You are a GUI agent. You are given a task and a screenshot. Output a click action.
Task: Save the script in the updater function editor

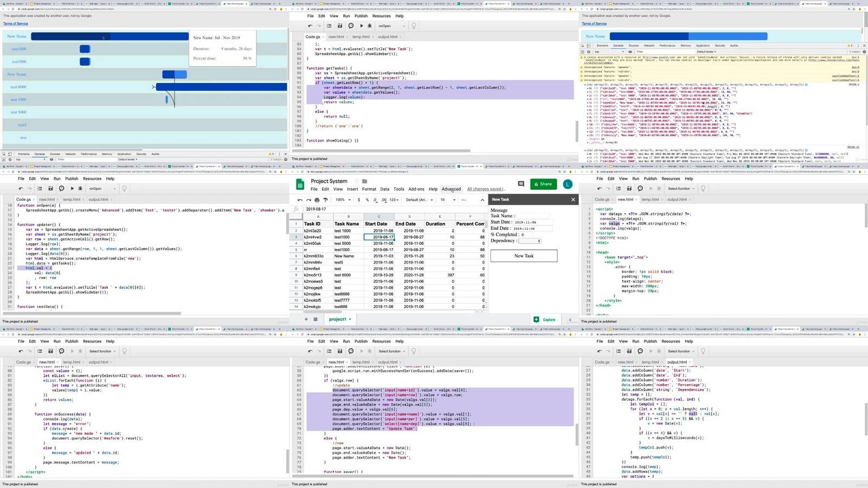coord(50,188)
